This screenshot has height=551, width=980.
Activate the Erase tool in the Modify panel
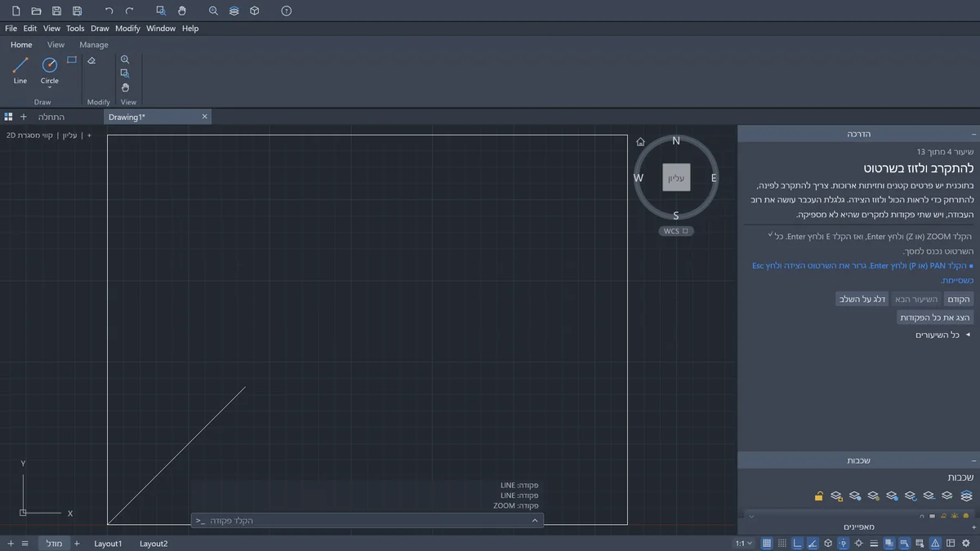(x=91, y=60)
